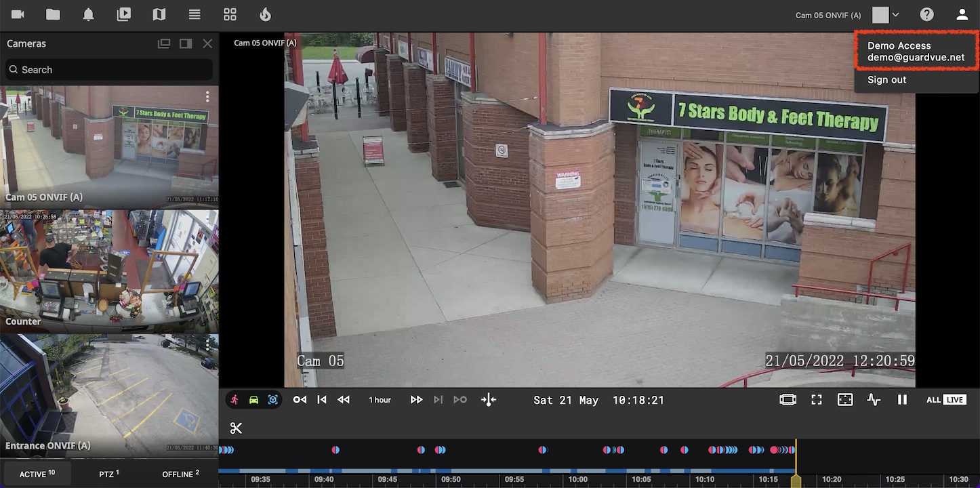980x488 pixels.
Task: Fast forward by one hour
Action: click(416, 400)
